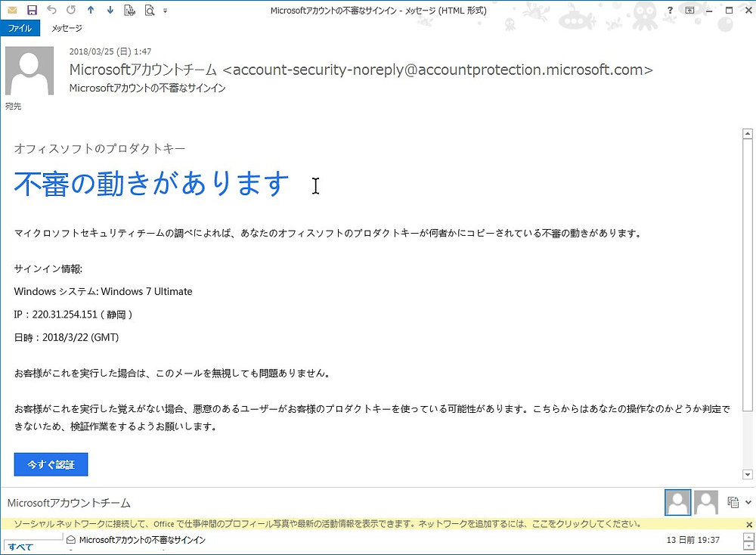
Task: Click the people pane view toggle icon
Action: pyautogui.click(x=733, y=502)
